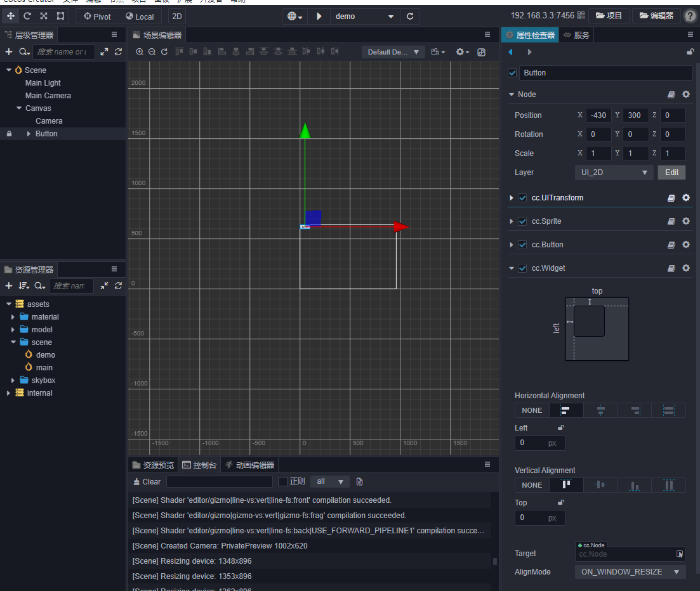
Task: Select the Scale transform tool
Action: point(44,16)
